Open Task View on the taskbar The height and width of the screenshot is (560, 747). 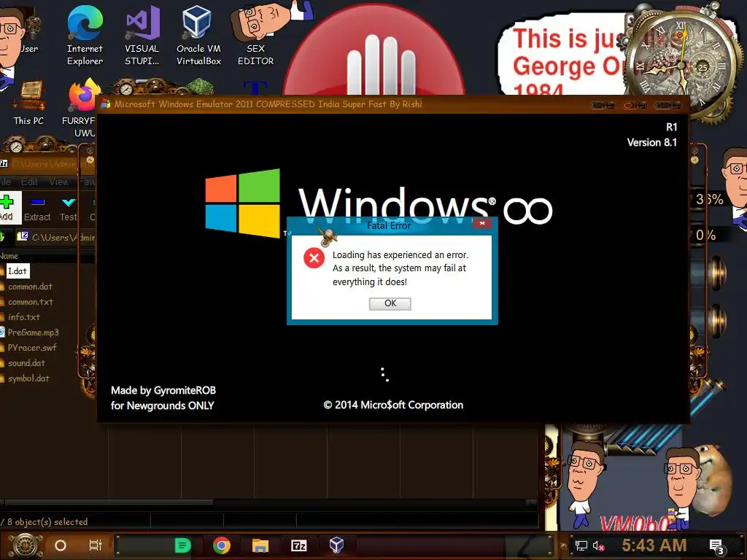pos(96,545)
